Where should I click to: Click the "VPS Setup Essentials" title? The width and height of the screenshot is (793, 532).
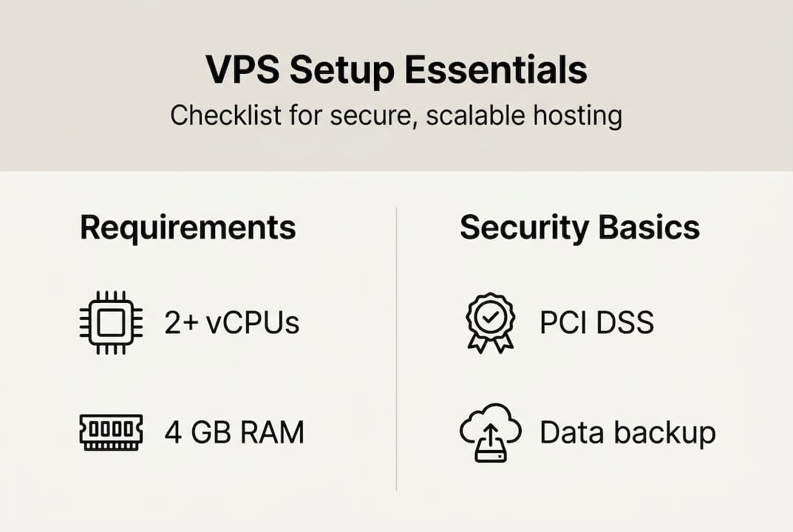click(396, 71)
